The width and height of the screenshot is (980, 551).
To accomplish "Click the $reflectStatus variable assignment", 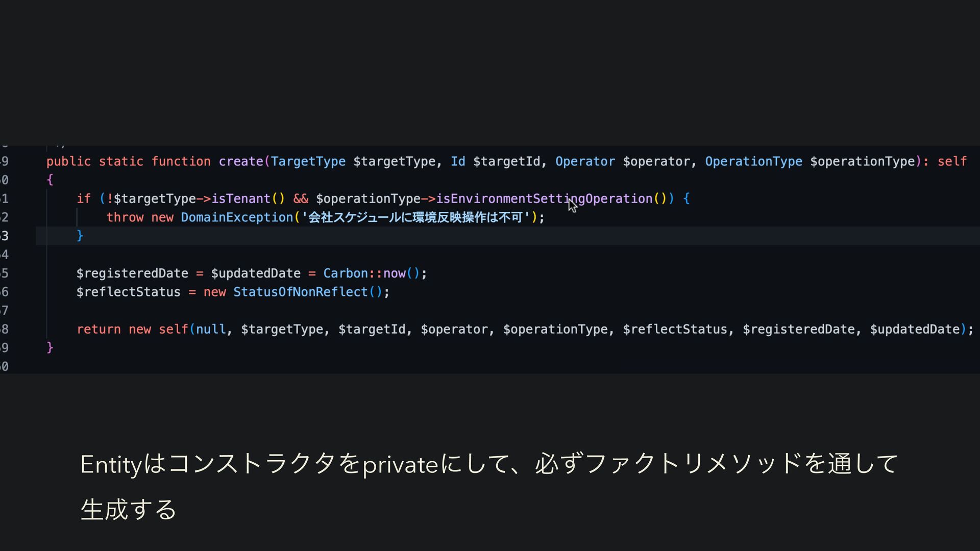I will 128,292.
